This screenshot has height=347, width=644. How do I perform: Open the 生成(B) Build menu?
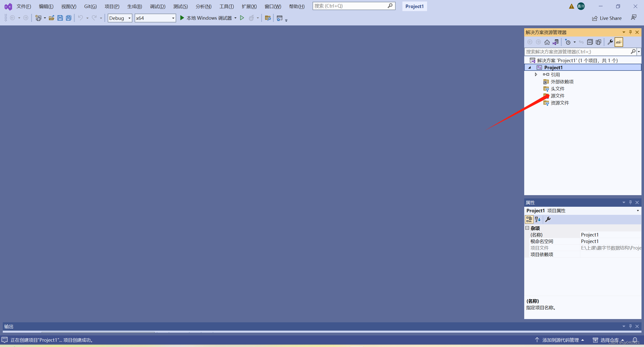tap(134, 6)
